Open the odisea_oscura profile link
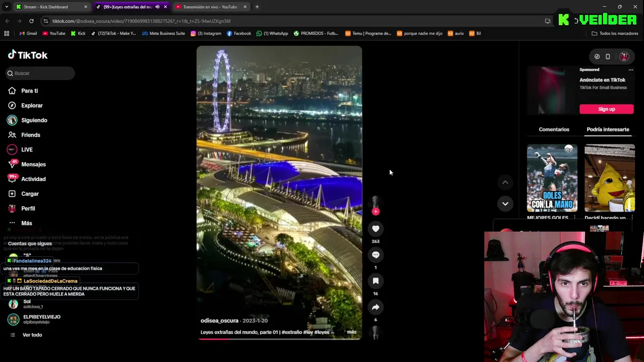644x362 pixels. click(x=219, y=321)
